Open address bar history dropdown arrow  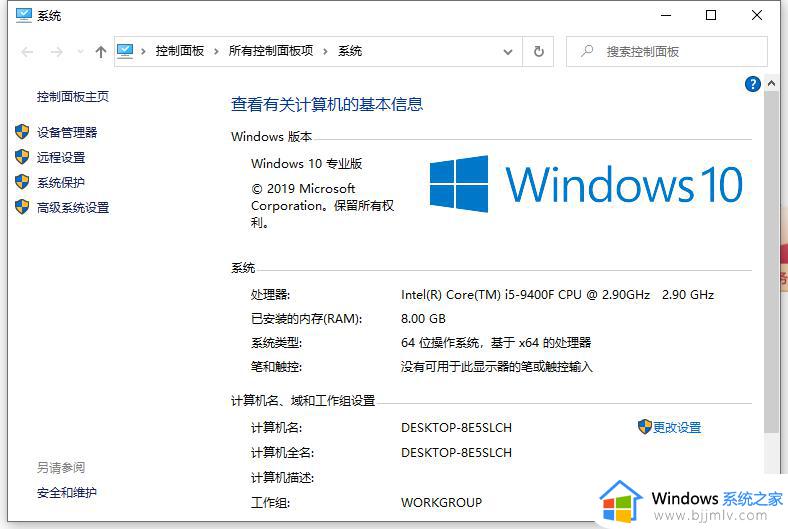click(x=508, y=52)
